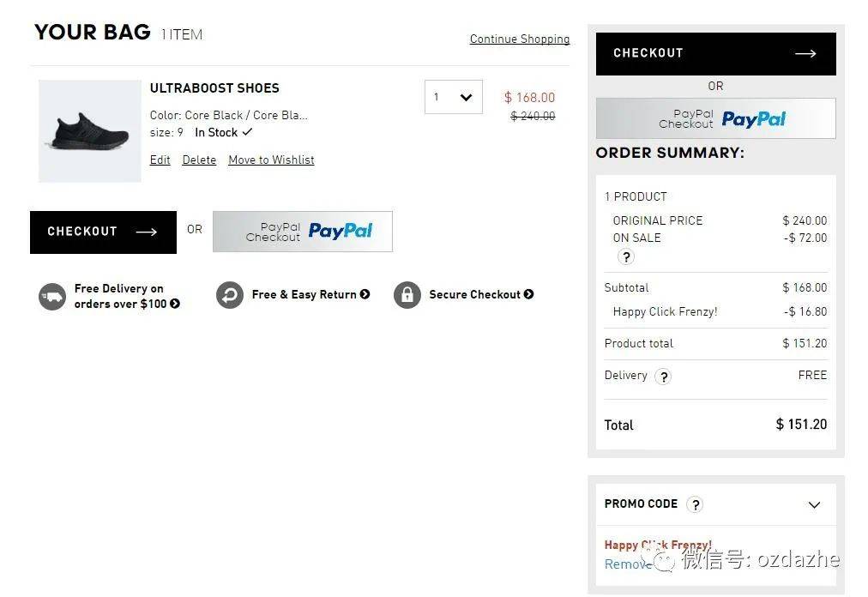This screenshot has width=868, height=597.
Task: Click the sale price $ 168.00
Action: (529, 98)
